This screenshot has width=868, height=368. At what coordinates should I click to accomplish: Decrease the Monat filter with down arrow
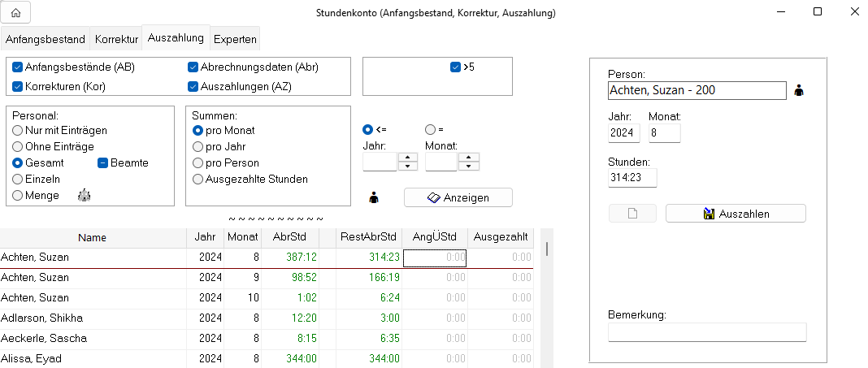[x=468, y=167]
